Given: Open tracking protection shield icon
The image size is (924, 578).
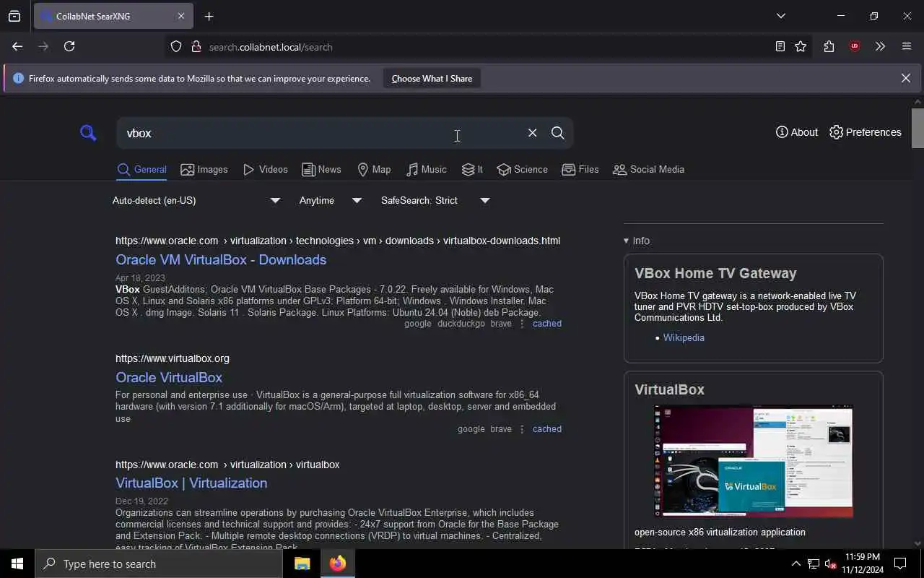Looking at the screenshot, I should point(176,46).
